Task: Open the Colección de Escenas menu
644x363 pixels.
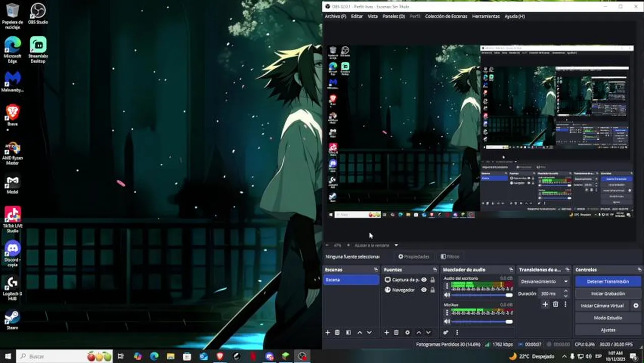Action: click(x=446, y=16)
